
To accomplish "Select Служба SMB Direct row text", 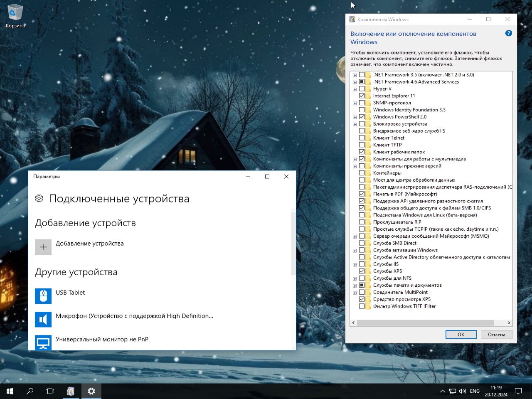I will 395,243.
